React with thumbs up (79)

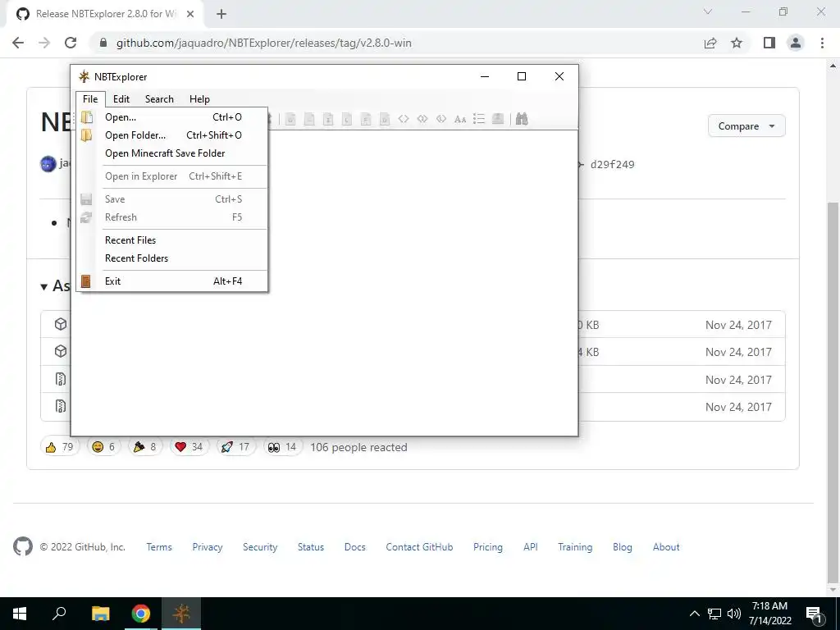pyautogui.click(x=59, y=447)
